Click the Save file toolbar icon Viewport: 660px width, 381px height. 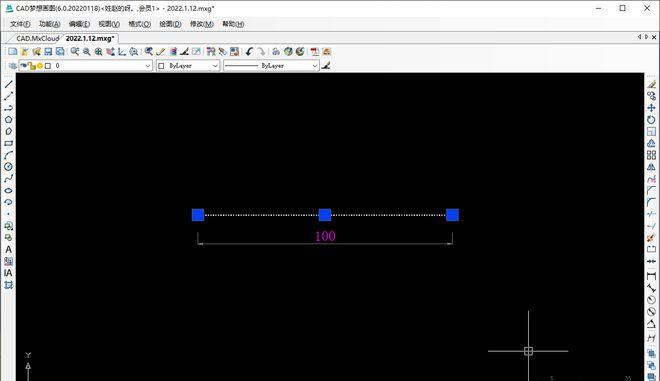coord(48,51)
